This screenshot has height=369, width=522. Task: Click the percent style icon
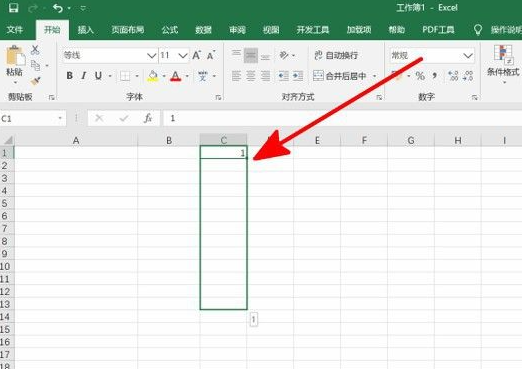tap(420, 76)
